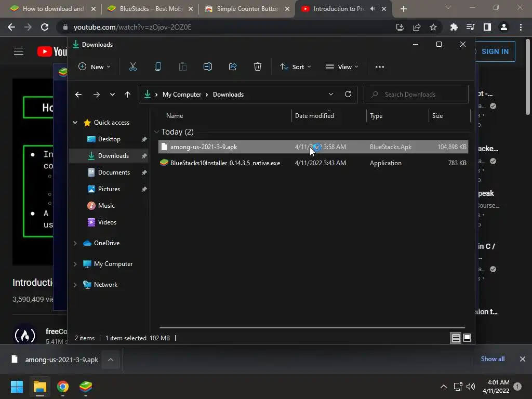Open the New item dropdown
532x399 pixels.
95,67
